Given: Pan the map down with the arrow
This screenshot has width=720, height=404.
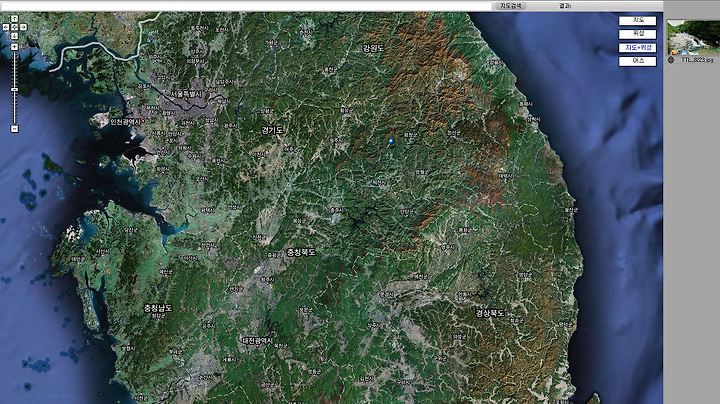Looking at the screenshot, I should click(14, 36).
